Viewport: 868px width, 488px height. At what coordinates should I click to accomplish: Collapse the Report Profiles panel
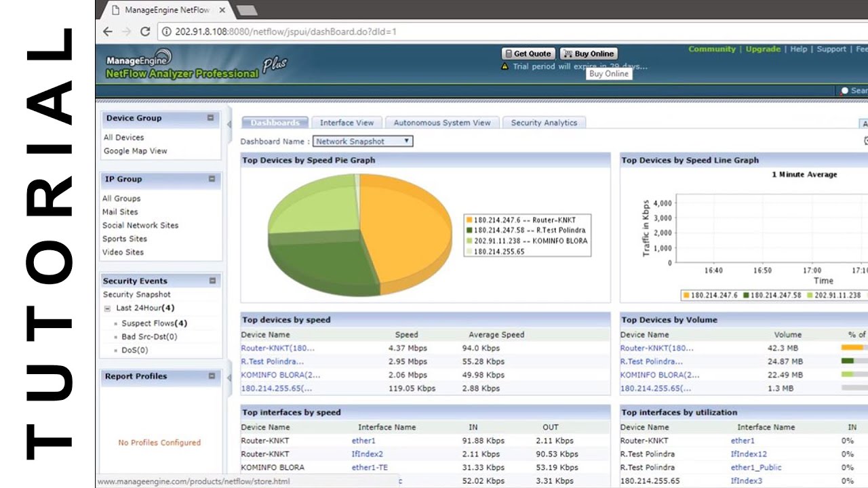[x=212, y=376]
